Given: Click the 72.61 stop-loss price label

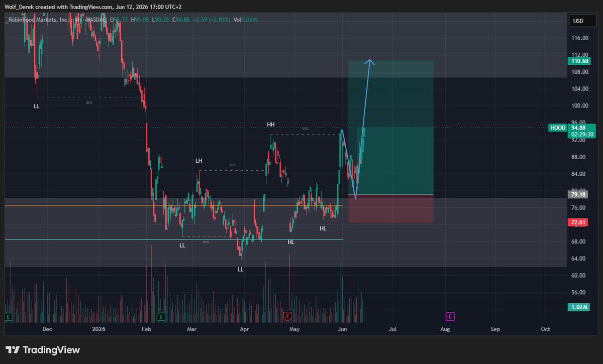Looking at the screenshot, I should click(x=578, y=222).
